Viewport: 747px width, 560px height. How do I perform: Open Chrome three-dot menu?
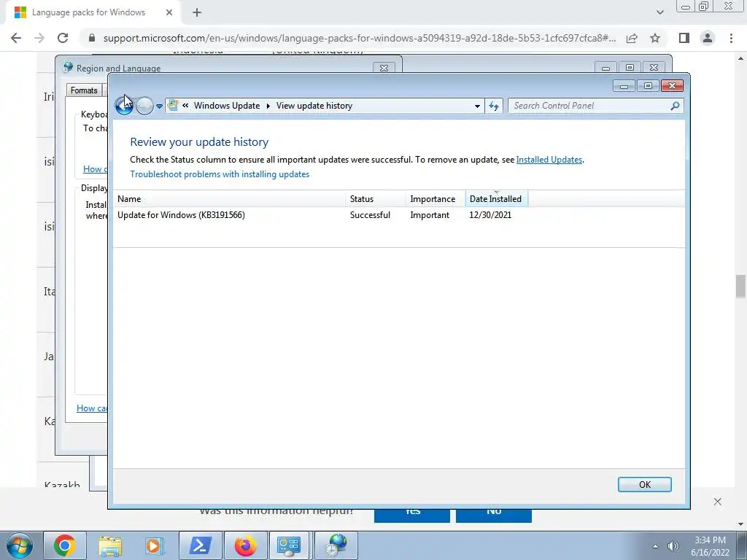pos(731,38)
